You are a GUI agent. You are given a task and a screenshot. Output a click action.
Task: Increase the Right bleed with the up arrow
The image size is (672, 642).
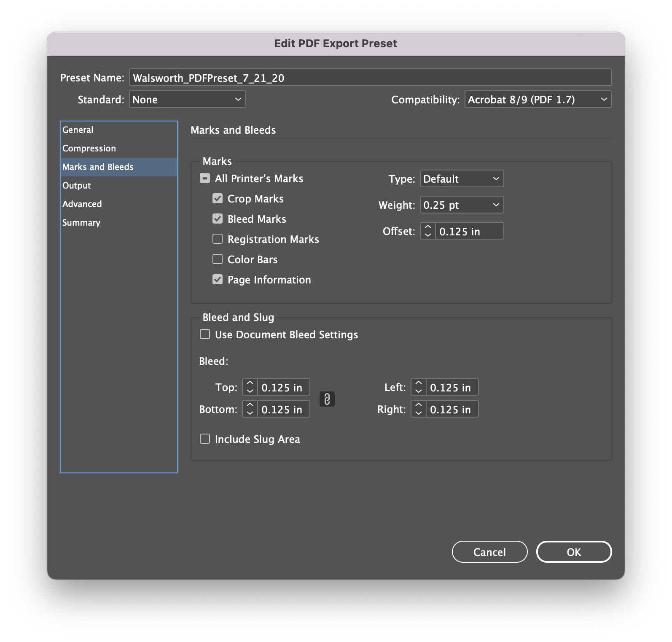point(419,405)
